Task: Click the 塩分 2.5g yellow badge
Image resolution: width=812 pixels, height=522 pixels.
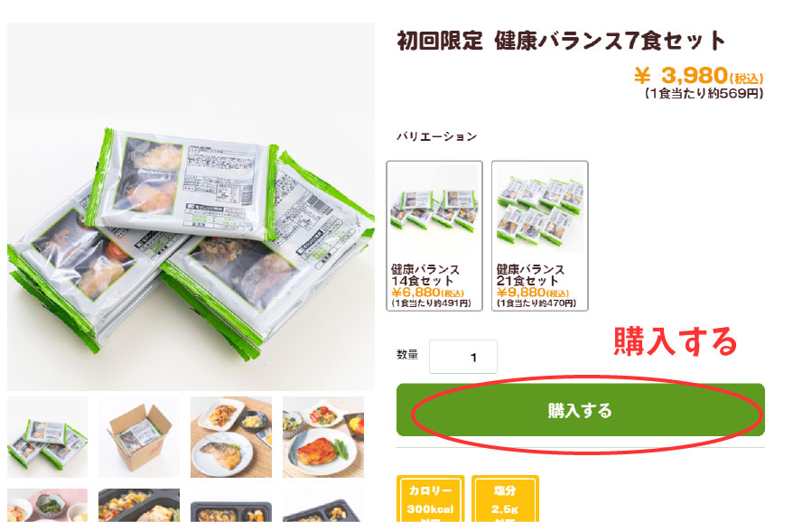Action: (x=505, y=499)
